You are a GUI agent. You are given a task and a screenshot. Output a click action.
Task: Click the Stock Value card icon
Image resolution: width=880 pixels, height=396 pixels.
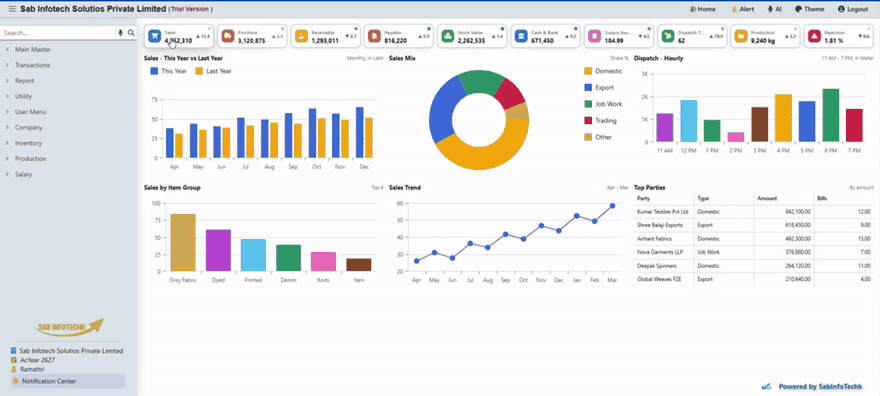[x=448, y=36]
